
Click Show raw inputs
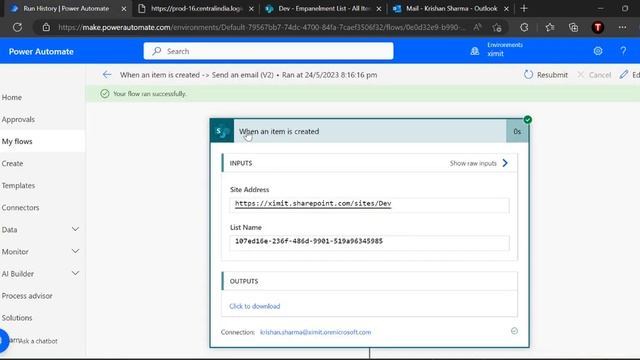[473, 163]
